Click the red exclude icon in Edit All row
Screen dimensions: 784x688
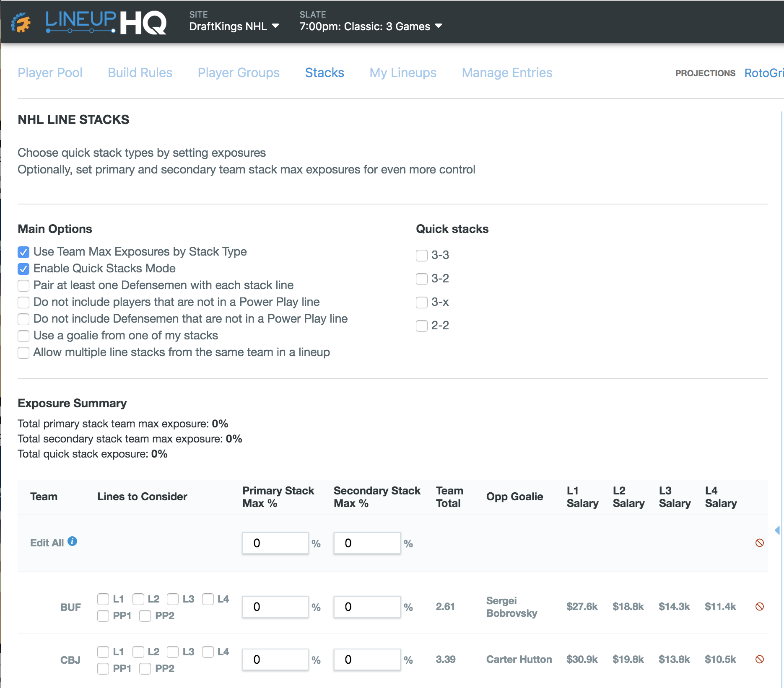pos(759,543)
